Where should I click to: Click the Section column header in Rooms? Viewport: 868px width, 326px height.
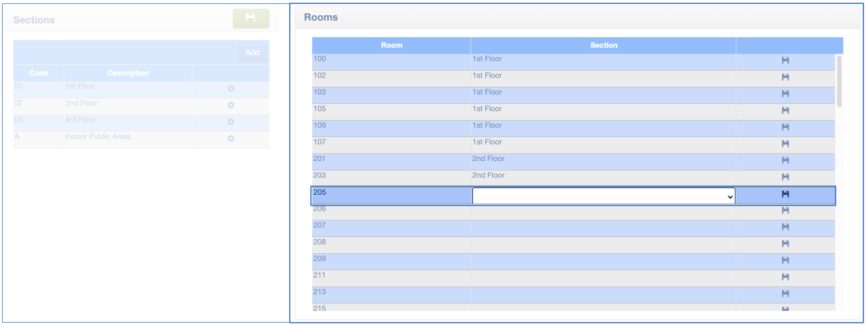click(603, 46)
